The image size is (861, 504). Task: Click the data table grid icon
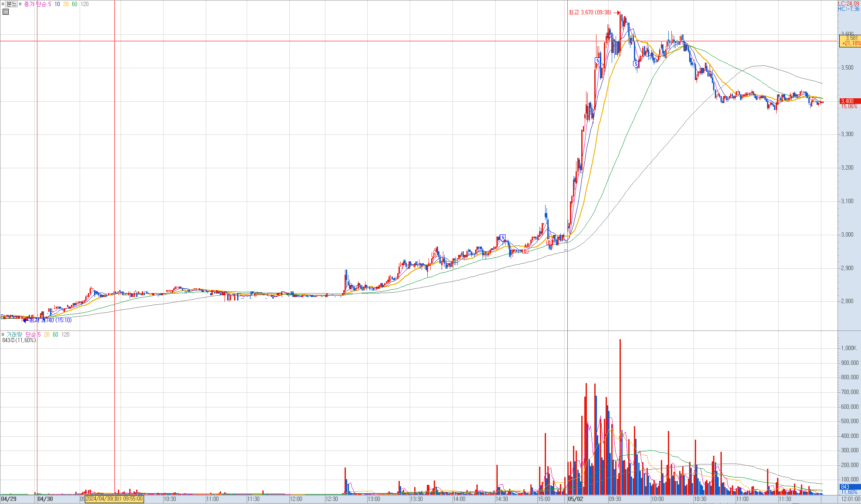coord(6,12)
